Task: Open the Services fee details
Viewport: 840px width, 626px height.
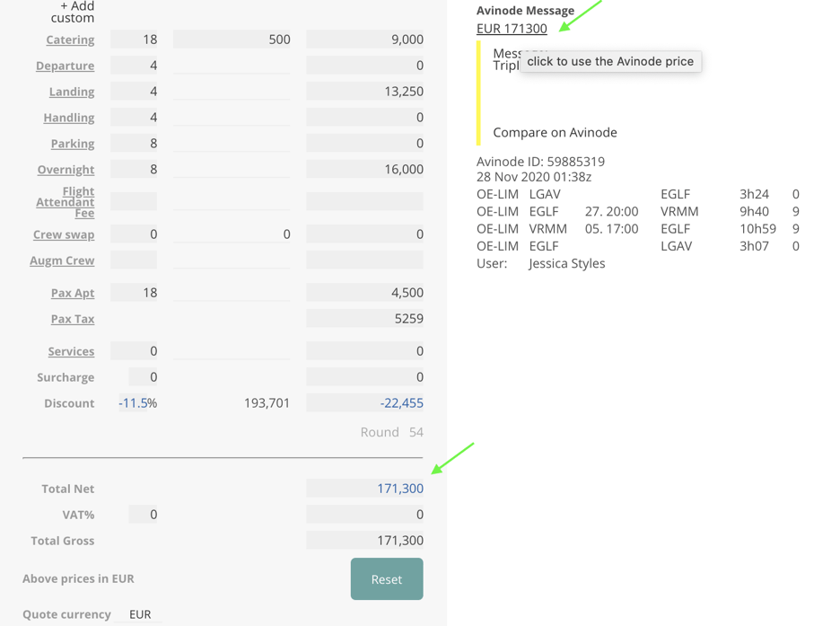Action: click(71, 351)
